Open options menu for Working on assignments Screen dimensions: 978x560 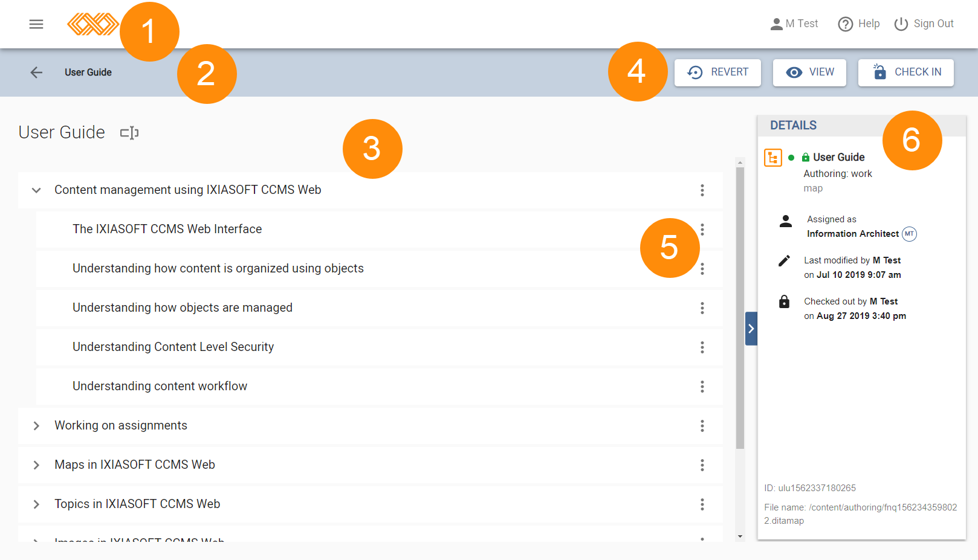click(702, 426)
